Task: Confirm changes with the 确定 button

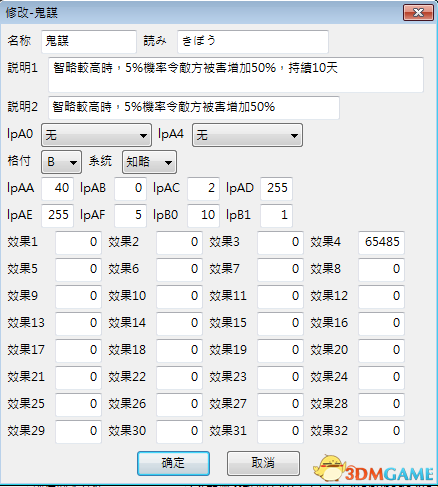Action: 173,463
